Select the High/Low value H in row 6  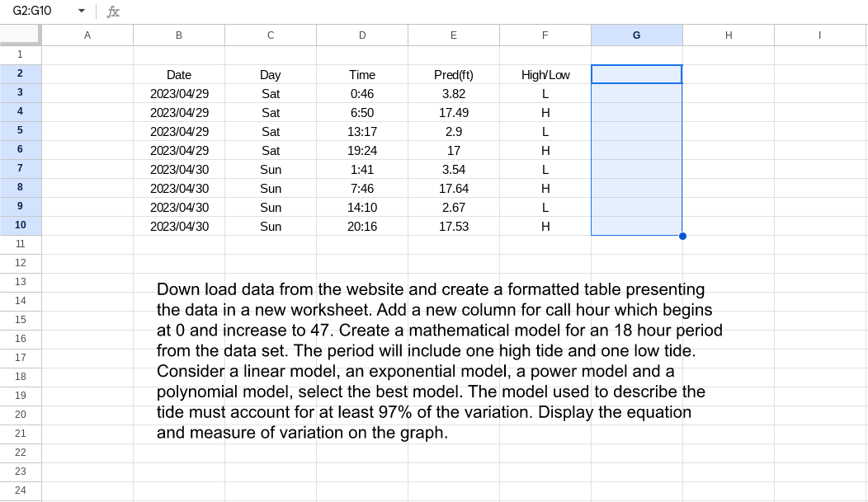(545, 150)
